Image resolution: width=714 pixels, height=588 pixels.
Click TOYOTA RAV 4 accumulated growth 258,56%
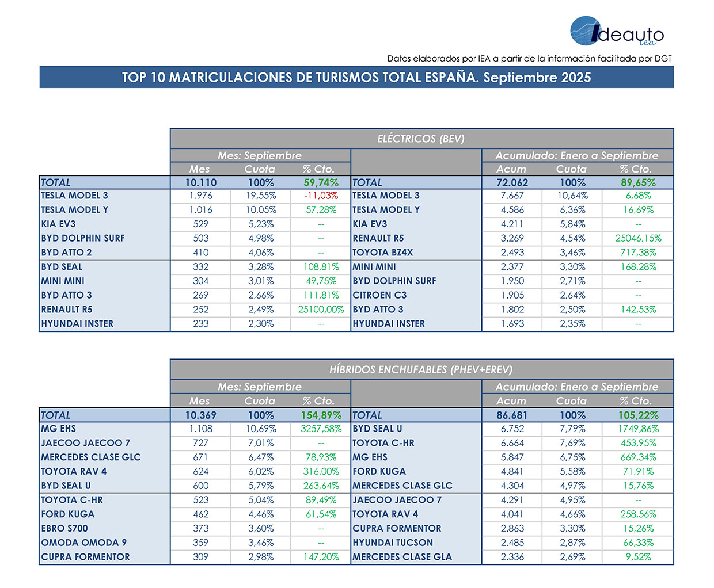tap(638, 514)
